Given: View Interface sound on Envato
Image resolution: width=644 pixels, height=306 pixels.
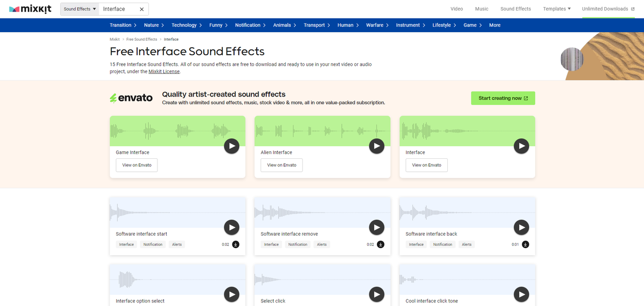Looking at the screenshot, I should pos(427,165).
